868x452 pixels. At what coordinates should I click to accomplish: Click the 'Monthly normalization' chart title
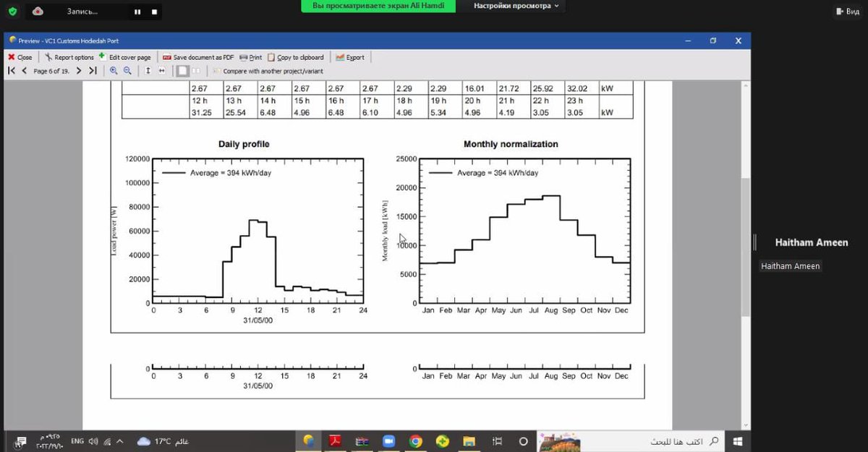click(x=511, y=144)
